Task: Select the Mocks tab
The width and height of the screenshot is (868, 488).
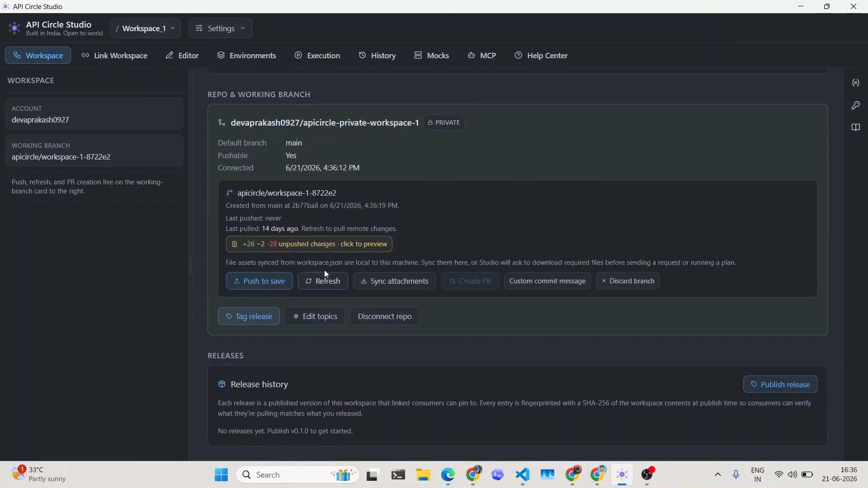Action: 432,55
